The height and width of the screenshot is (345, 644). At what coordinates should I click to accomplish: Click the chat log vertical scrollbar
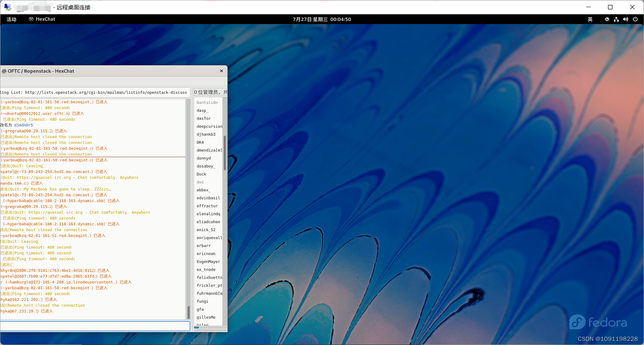[x=188, y=209]
